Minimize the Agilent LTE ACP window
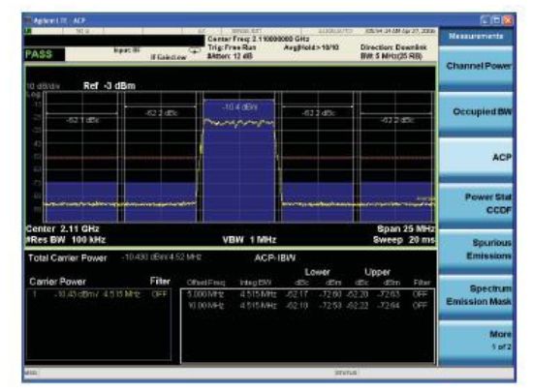Screen dimensions: 533x392 (486, 20)
